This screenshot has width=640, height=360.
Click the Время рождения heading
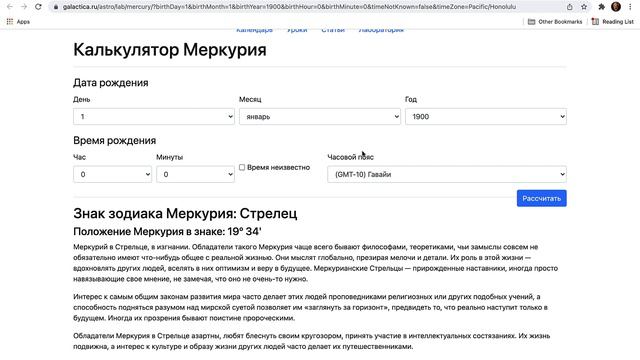[x=115, y=140]
